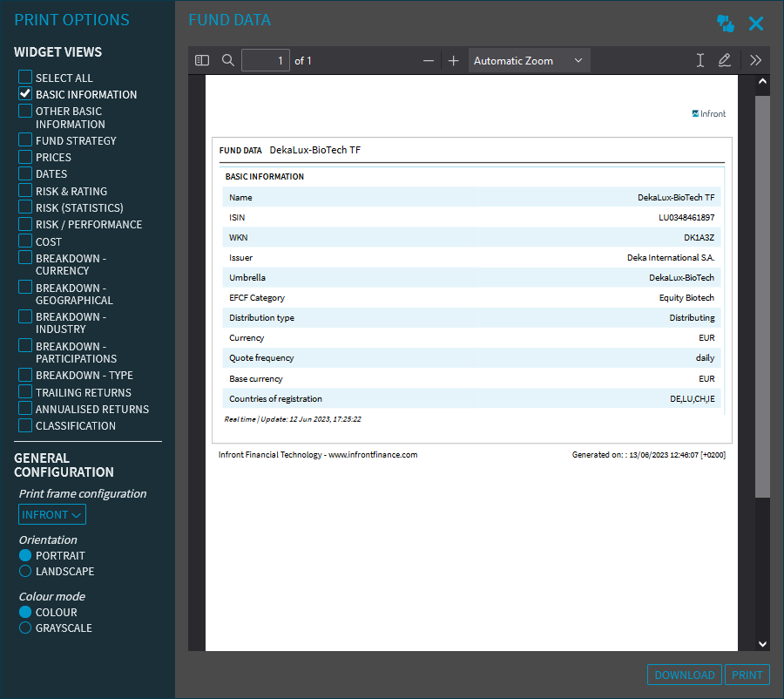Select Landscape orientation
The height and width of the screenshot is (699, 784).
[25, 571]
